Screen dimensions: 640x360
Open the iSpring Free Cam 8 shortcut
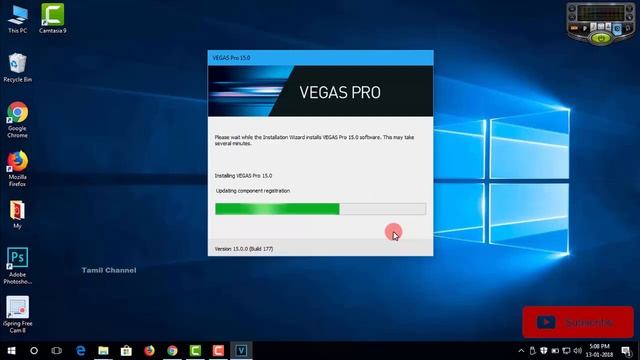click(18, 314)
